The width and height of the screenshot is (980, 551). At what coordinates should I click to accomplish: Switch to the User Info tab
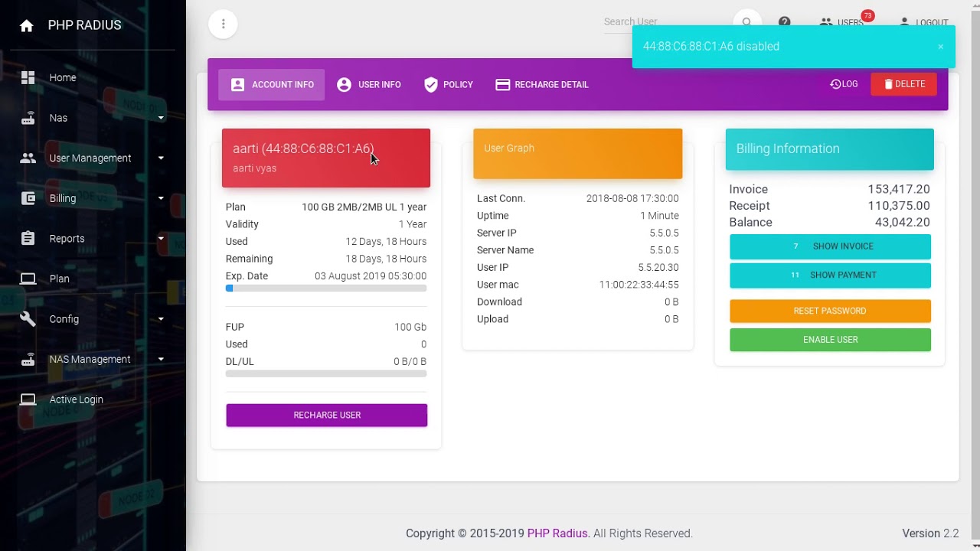[x=369, y=85]
